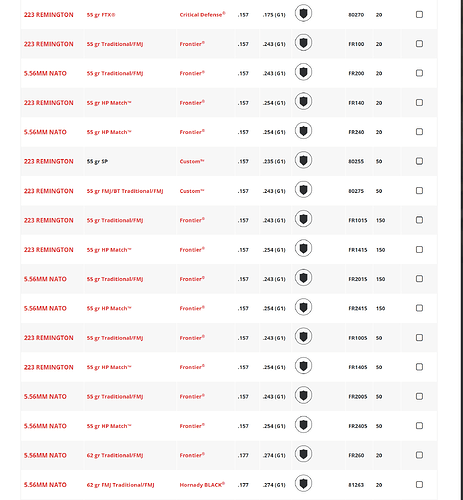
Task: Open 62 gr FMJ Traditional/FMJ bullet link
Action: 120,485
